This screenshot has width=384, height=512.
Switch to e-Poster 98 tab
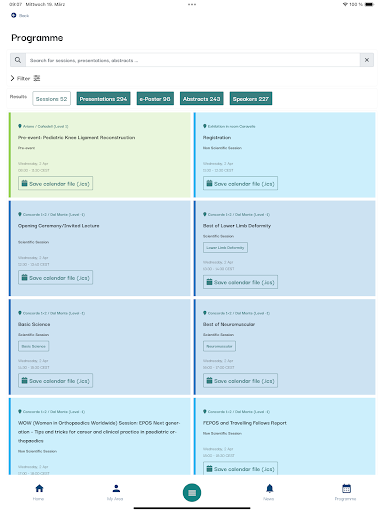coord(155,99)
